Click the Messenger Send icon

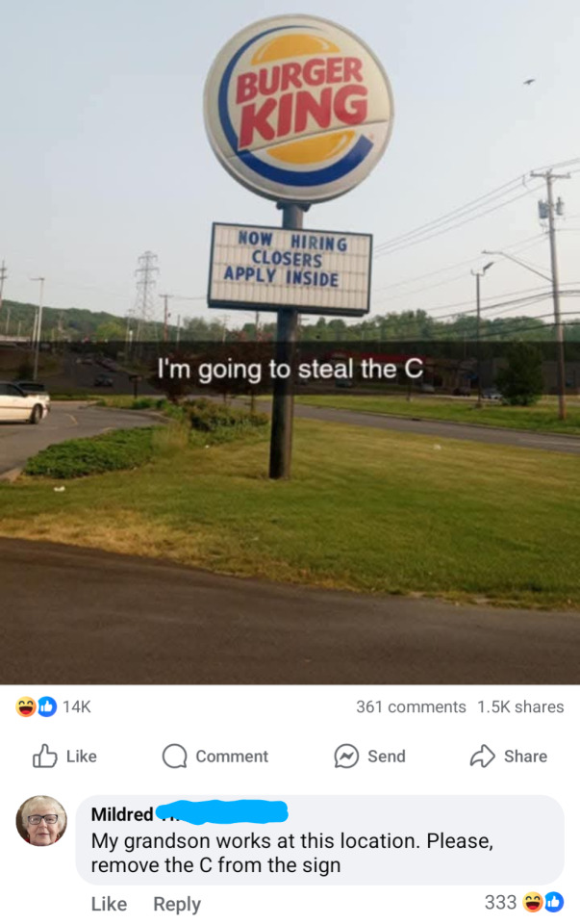[346, 757]
